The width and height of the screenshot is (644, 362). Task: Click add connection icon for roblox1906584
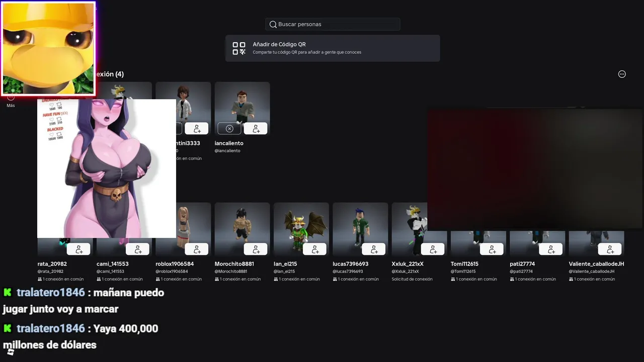[x=197, y=249]
